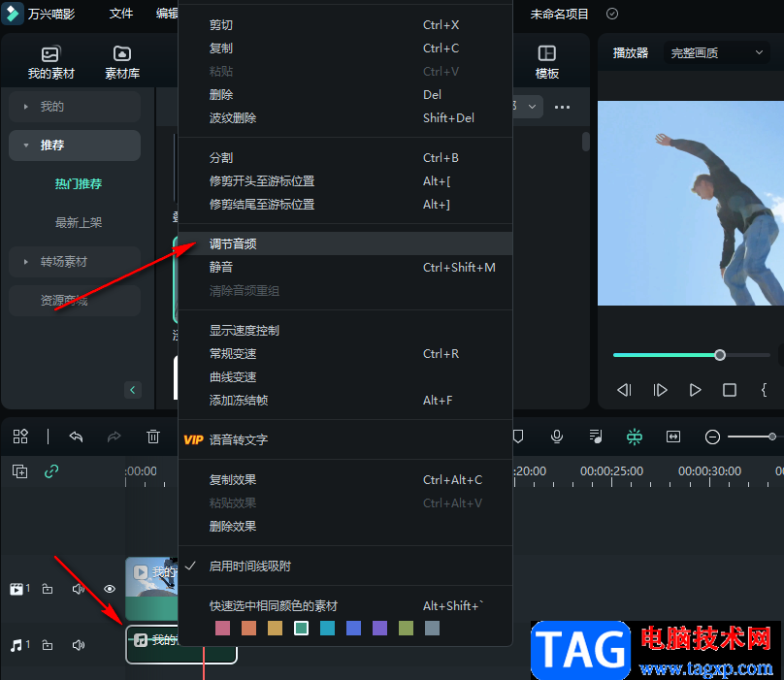Lock video track 1

tap(48, 589)
